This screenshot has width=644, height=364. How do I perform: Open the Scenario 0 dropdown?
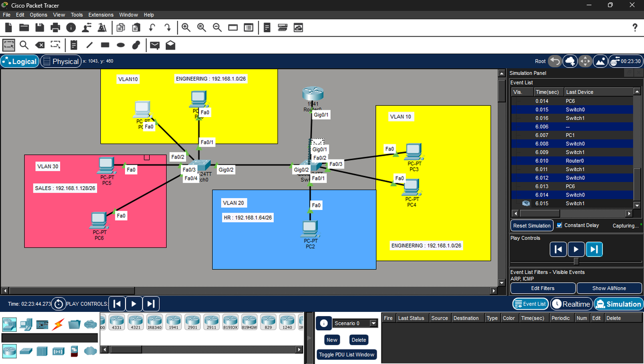pyautogui.click(x=355, y=323)
